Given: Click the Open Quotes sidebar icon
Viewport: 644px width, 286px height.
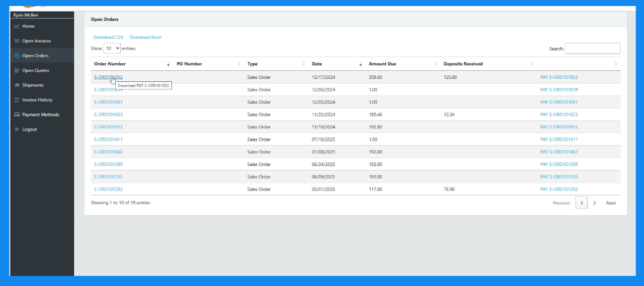Looking at the screenshot, I should point(17,71).
